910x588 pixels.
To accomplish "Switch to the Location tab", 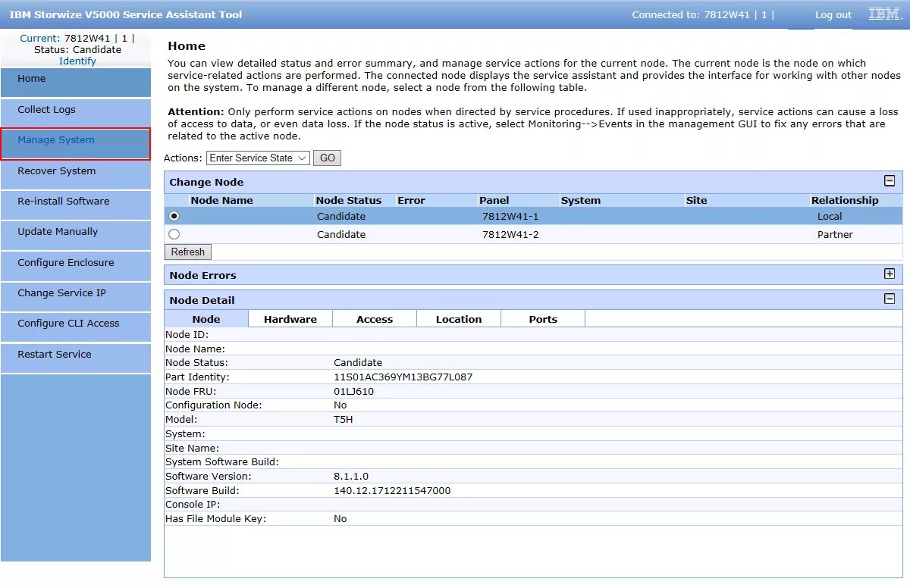I will pos(459,319).
